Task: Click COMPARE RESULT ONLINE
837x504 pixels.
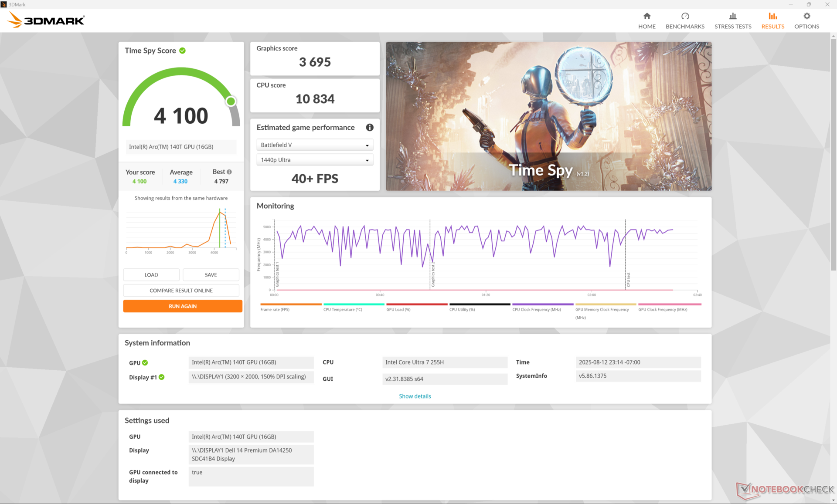Action: [181, 291]
